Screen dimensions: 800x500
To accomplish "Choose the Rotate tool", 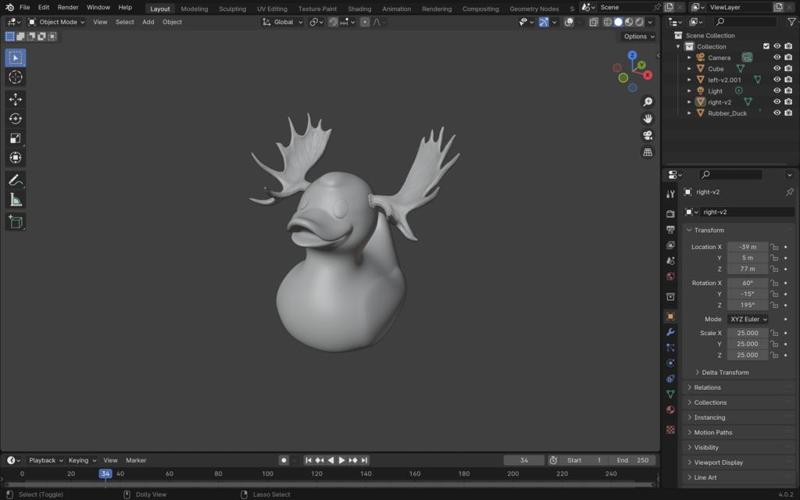I will pos(15,119).
